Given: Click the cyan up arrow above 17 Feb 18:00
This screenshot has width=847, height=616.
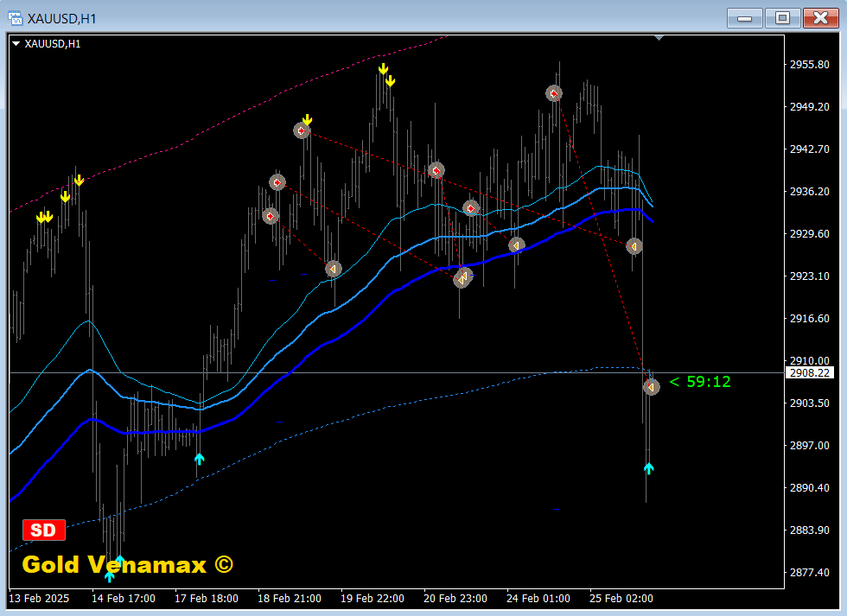Looking at the screenshot, I should (200, 459).
